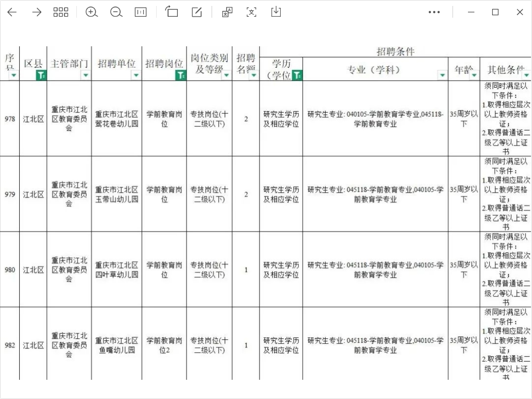Toggle the filter on 招聘岗位 header
The width and height of the screenshot is (532, 399).
(181, 74)
